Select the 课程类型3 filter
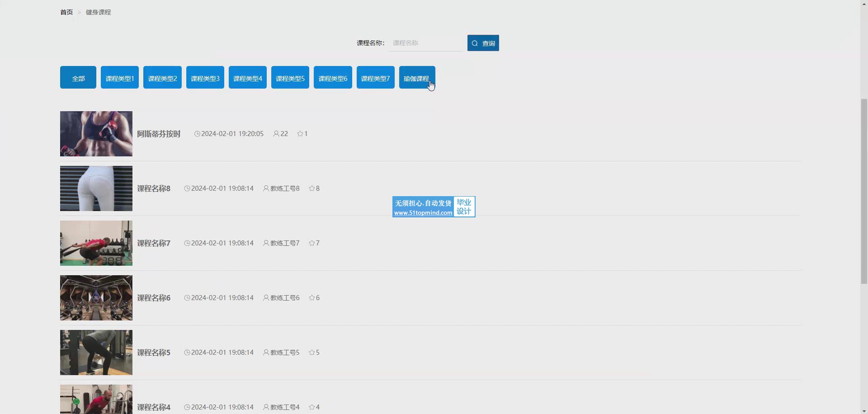The image size is (868, 414). [205, 77]
